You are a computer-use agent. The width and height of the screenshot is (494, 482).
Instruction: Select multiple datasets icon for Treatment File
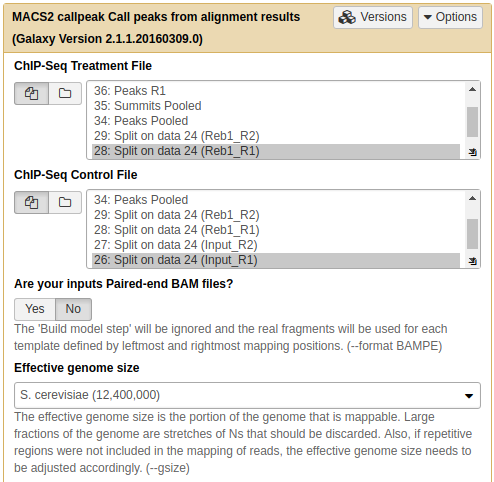(31, 93)
